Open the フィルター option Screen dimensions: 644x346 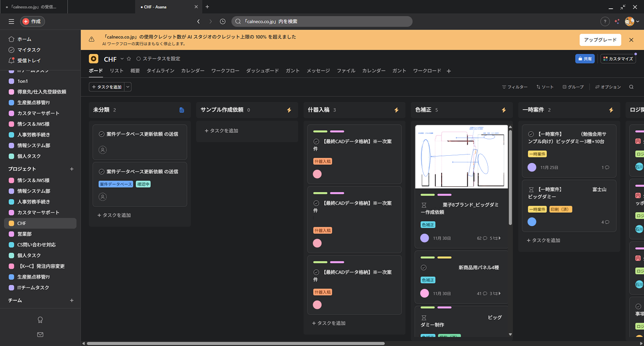click(514, 87)
